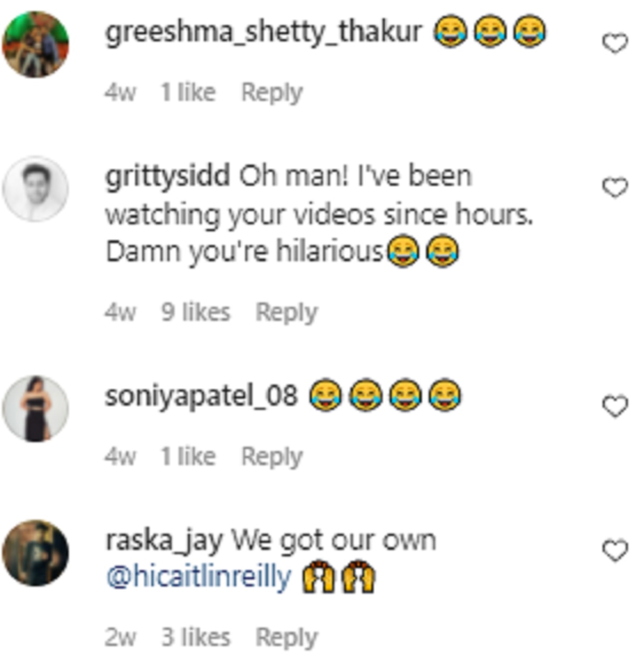Open grittysidd's profile avatar

coord(35,189)
